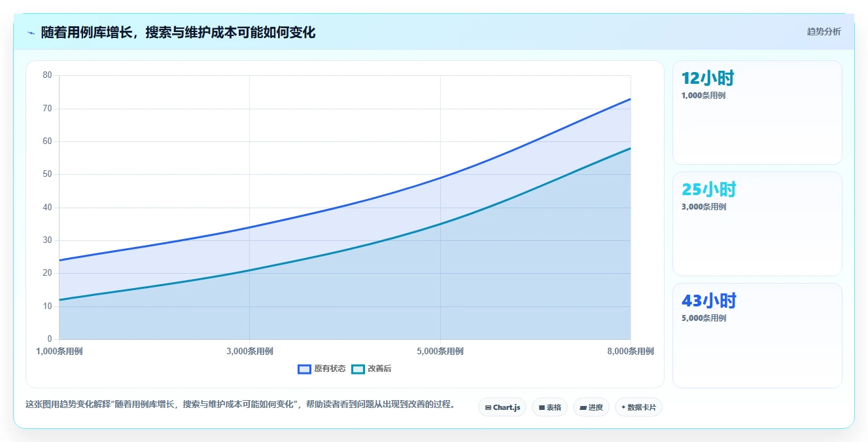The width and height of the screenshot is (868, 442).
Task: Click the 20 y-axis value
Action: click(47, 273)
